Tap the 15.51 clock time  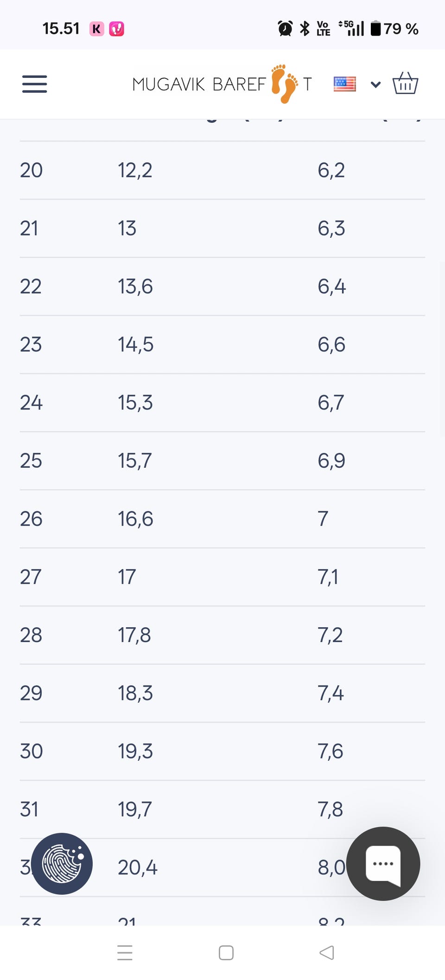click(x=61, y=29)
